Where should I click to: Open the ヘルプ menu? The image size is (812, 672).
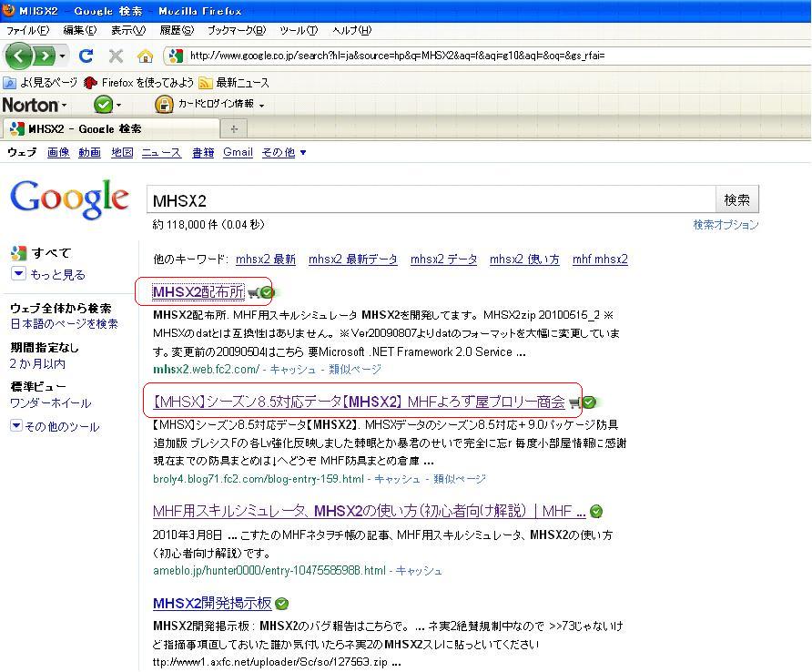click(352, 30)
